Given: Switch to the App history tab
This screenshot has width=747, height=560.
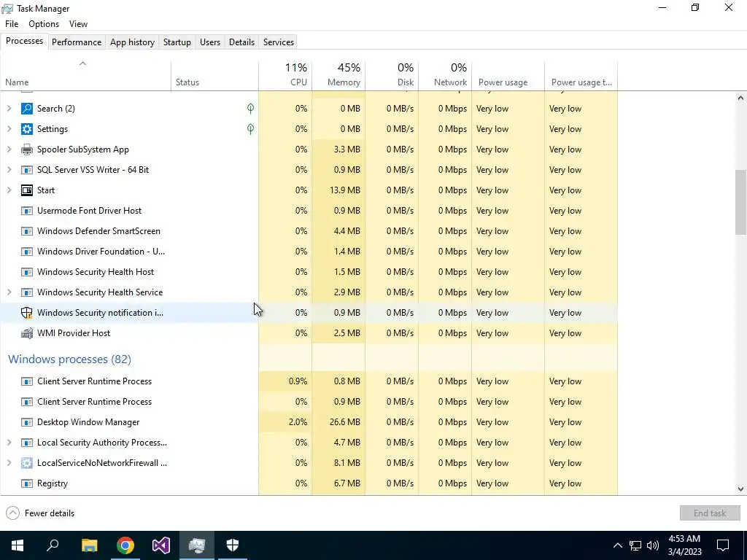Looking at the screenshot, I should tap(133, 42).
